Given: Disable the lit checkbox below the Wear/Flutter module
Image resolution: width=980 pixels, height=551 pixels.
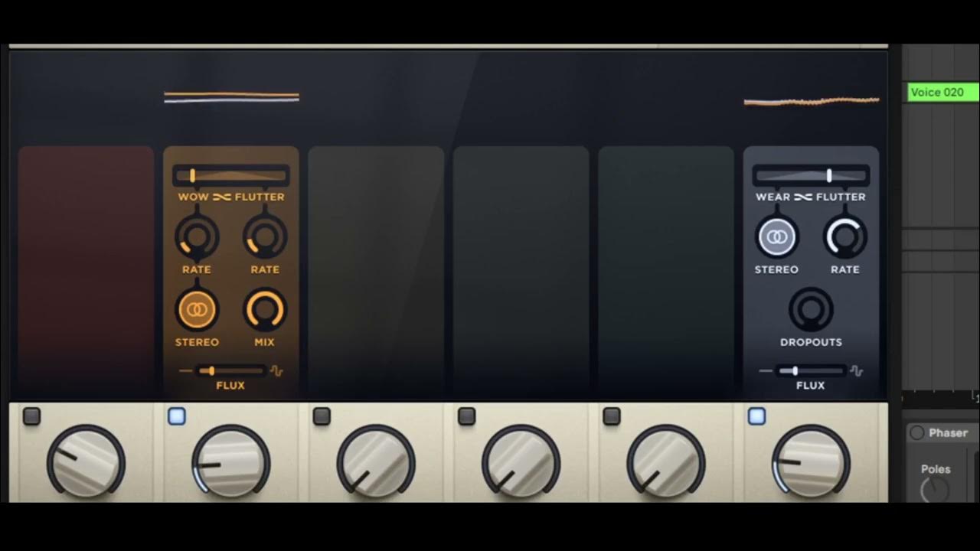Looking at the screenshot, I should tap(756, 416).
